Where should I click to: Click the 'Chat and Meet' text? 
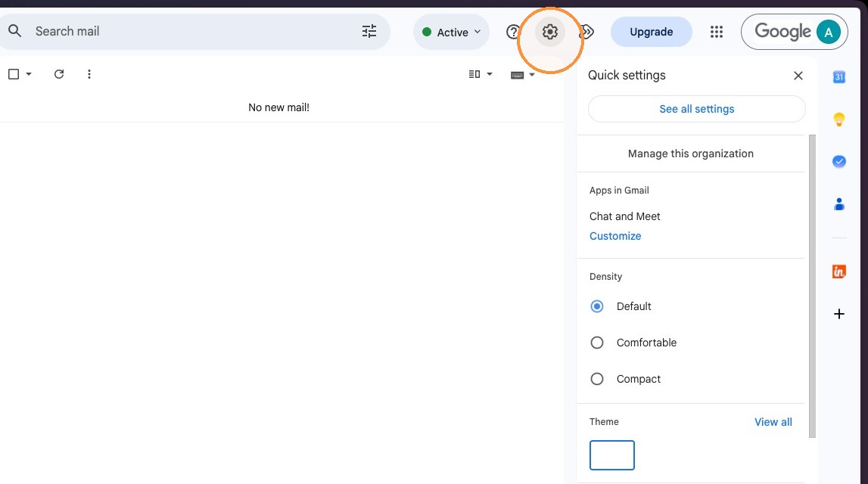(624, 216)
